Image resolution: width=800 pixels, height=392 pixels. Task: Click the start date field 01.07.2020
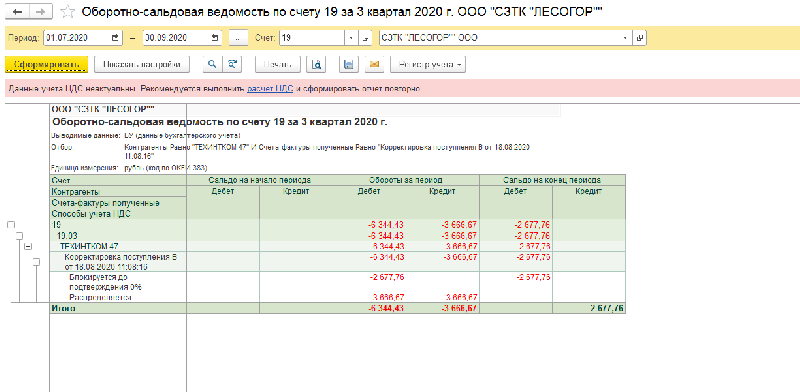coord(77,37)
